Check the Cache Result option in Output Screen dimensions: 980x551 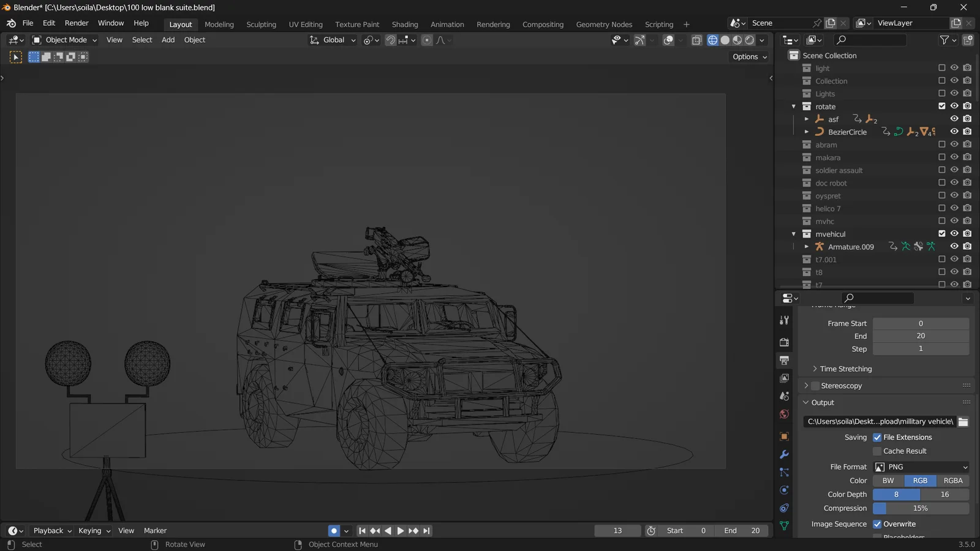tap(878, 451)
